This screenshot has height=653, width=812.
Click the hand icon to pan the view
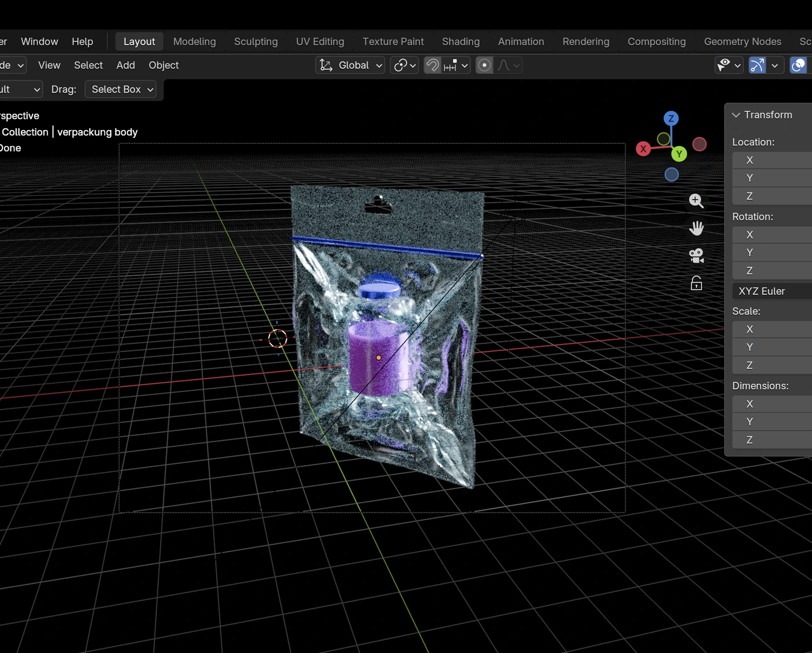[x=696, y=228]
